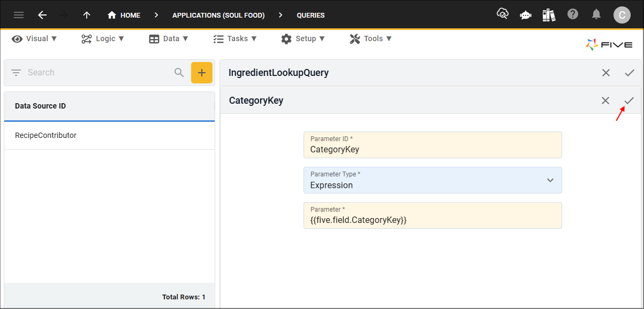
Task: Click the help question mark icon
Action: click(x=573, y=14)
